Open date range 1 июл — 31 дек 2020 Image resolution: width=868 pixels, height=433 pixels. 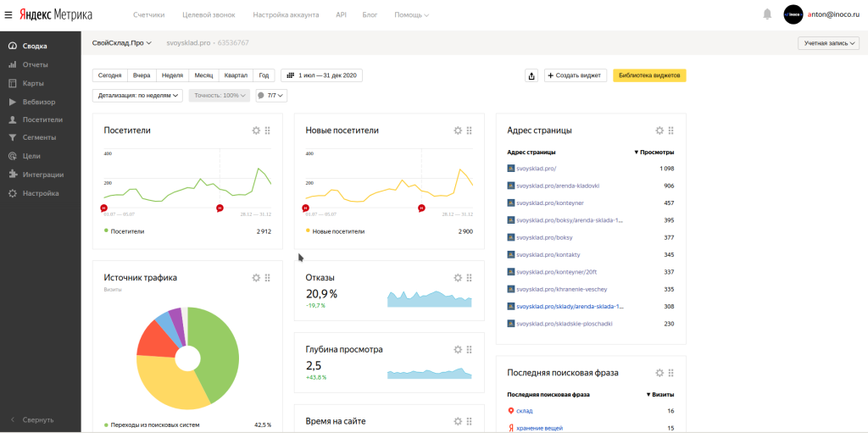pos(320,75)
